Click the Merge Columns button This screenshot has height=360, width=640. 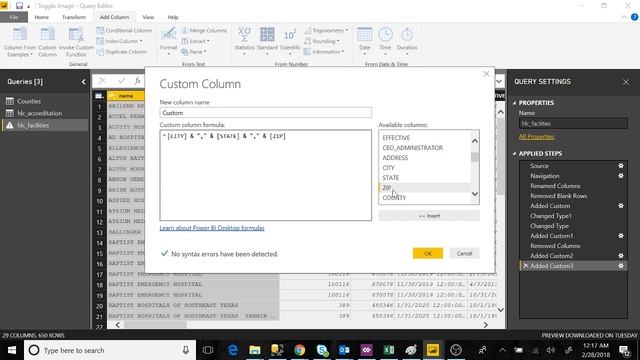pyautogui.click(x=204, y=31)
